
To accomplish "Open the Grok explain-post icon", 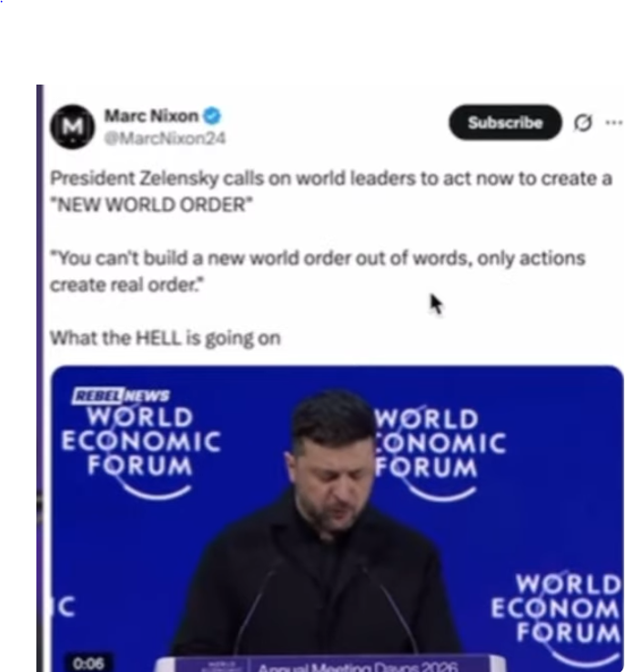I will (x=583, y=123).
